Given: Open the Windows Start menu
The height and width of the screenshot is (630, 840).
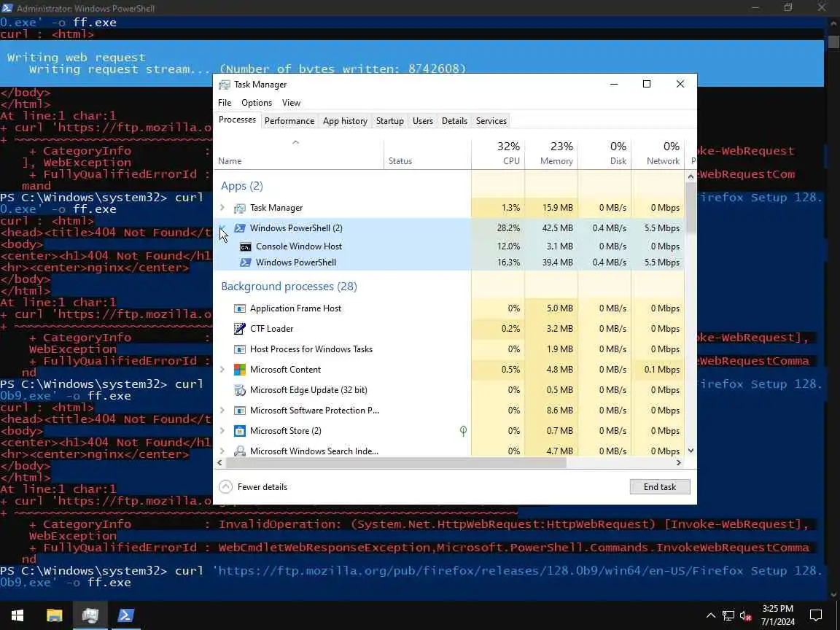Looking at the screenshot, I should pos(17,615).
